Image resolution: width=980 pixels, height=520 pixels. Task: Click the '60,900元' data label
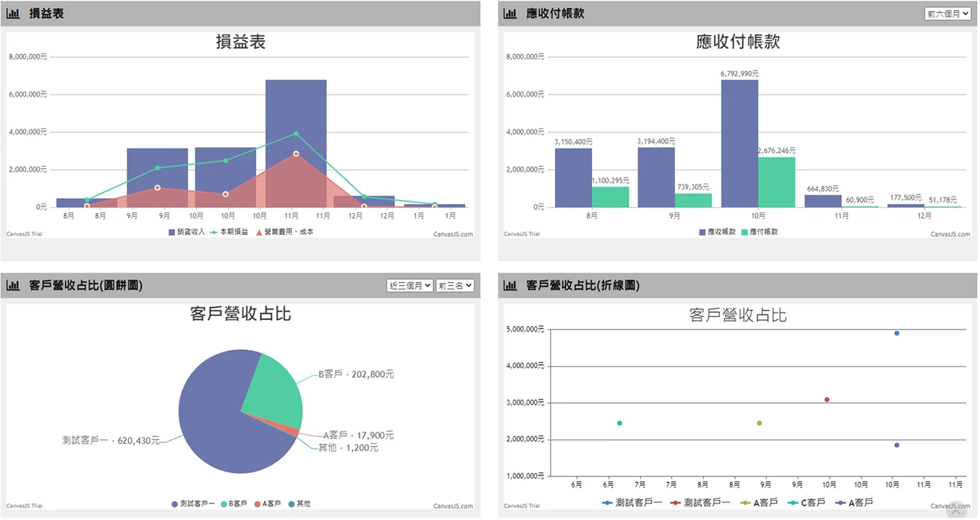click(x=860, y=199)
